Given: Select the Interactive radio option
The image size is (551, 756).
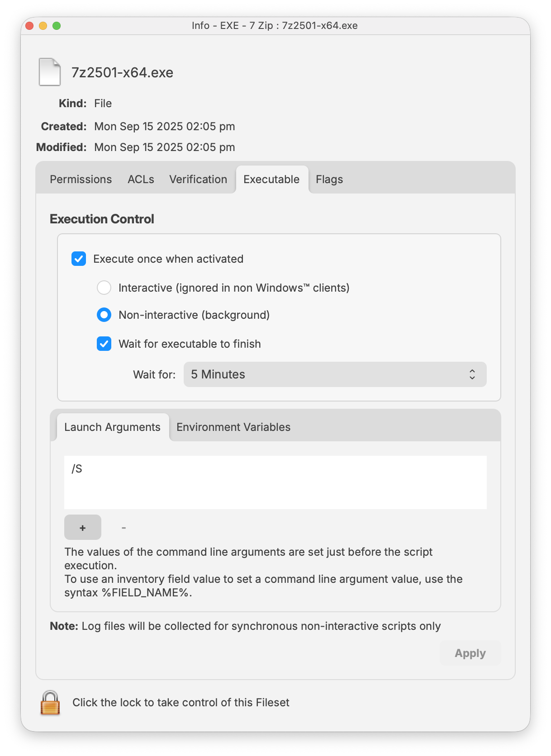Looking at the screenshot, I should 104,288.
